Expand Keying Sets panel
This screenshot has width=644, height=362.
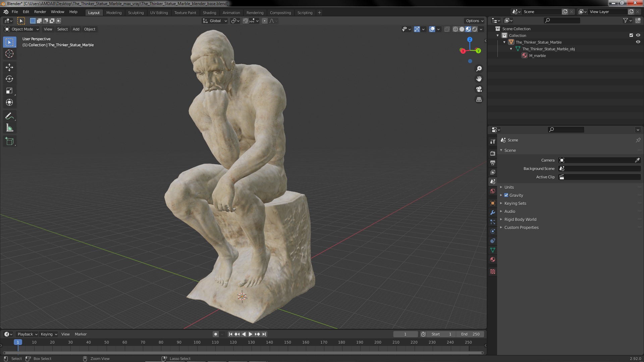tap(515, 203)
